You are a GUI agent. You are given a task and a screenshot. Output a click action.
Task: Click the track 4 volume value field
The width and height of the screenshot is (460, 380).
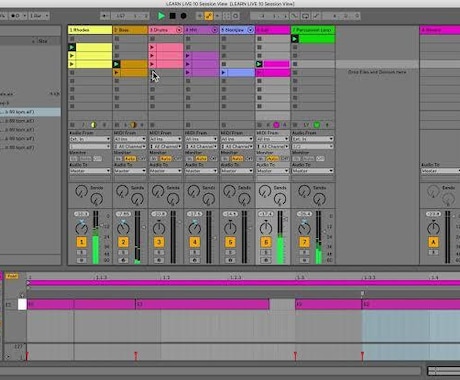(194, 214)
